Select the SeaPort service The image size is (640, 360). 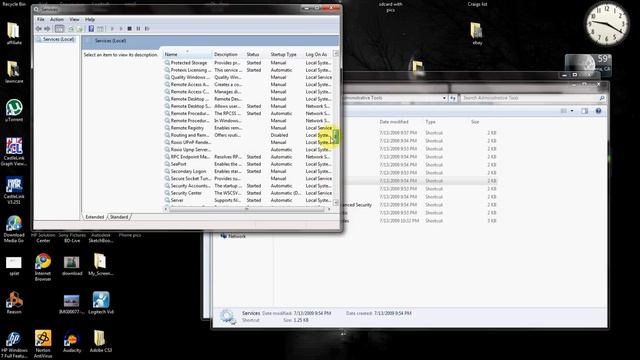(x=248, y=164)
